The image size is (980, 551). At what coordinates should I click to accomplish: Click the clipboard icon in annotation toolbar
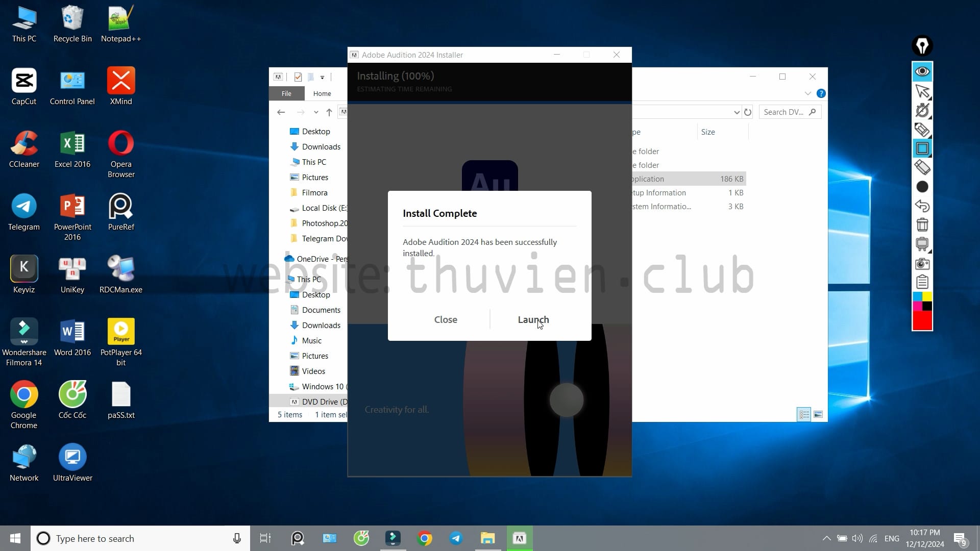click(x=922, y=282)
